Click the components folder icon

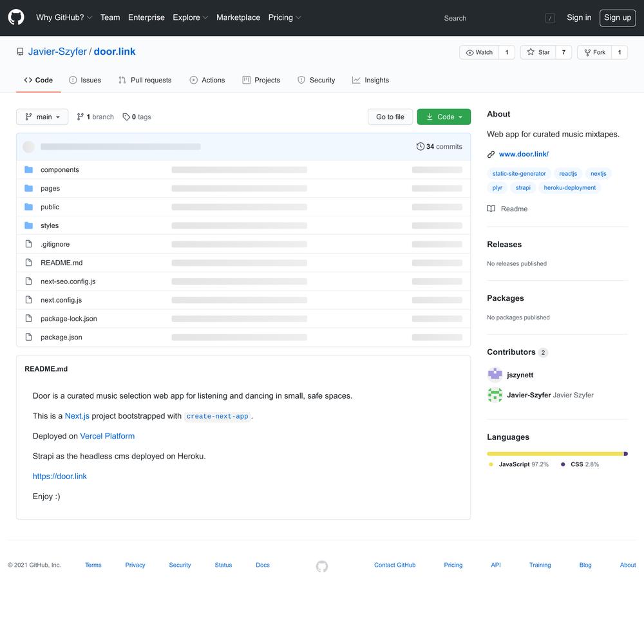click(28, 169)
